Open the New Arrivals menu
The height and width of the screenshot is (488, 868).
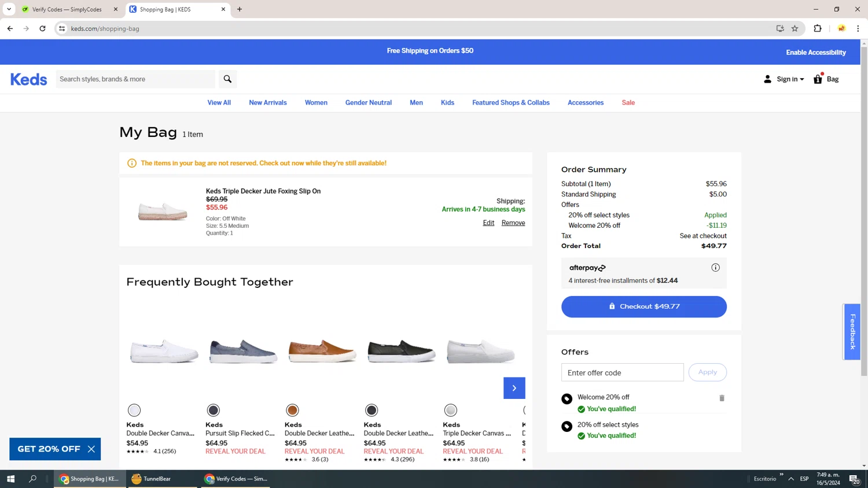click(x=268, y=102)
